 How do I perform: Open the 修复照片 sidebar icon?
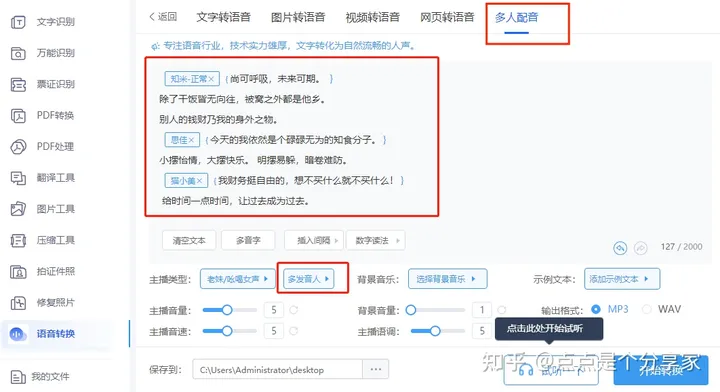pos(18,303)
